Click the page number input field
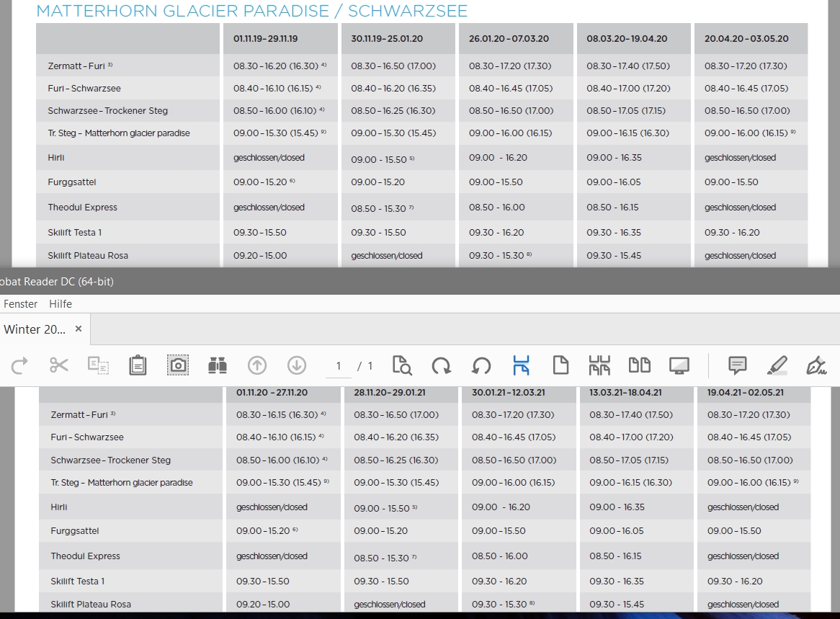Viewport: 840px width, 619px height. tap(338, 366)
